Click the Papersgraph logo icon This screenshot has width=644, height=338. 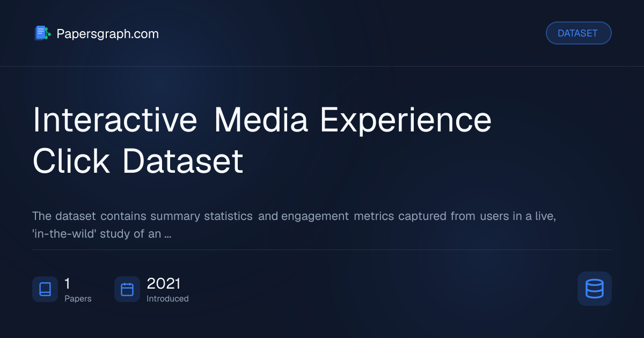pos(42,33)
